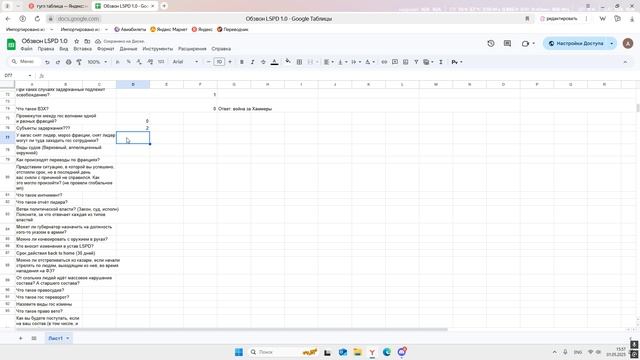This screenshot has height=360, width=640.
Task: Open the Arial font dropdown
Action: 185,62
